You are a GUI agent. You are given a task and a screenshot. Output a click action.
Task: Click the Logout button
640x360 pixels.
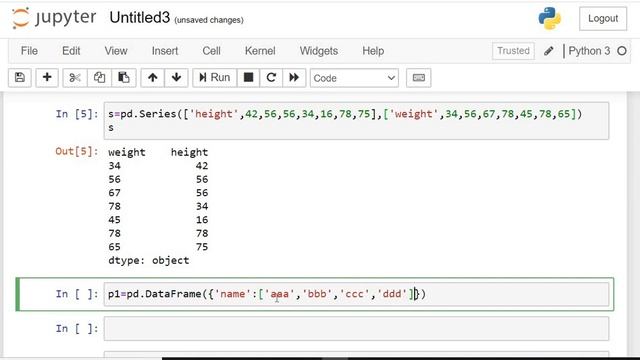coord(603,18)
